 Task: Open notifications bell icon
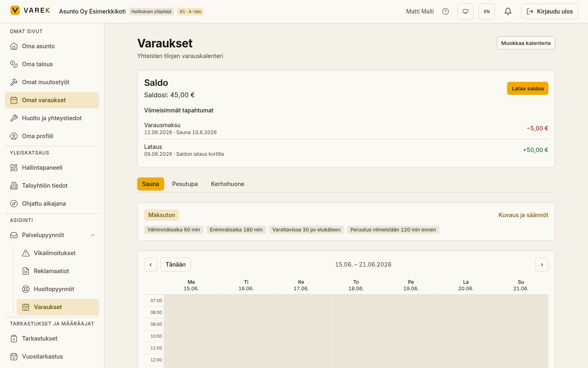(508, 11)
